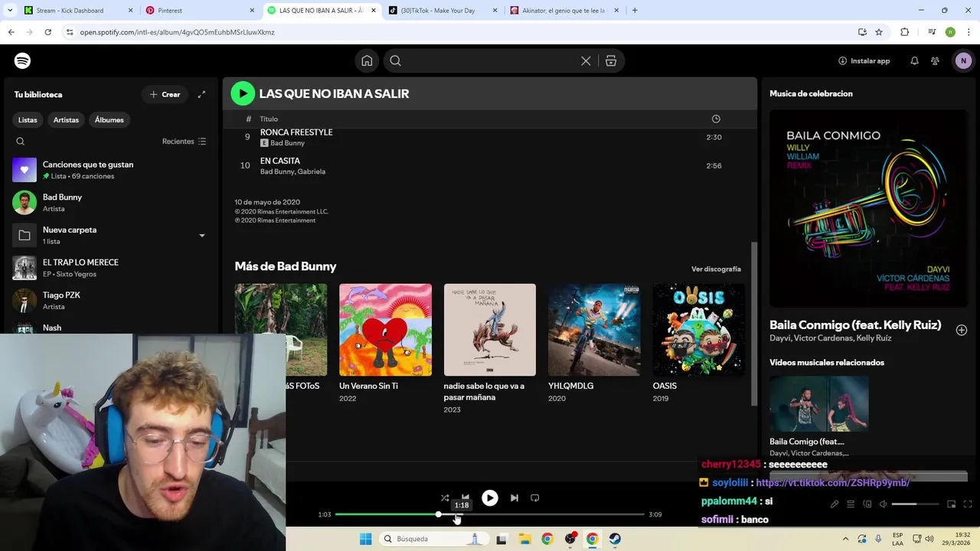Open the notifications bell
Viewport: 980px width, 551px height.
click(x=914, y=61)
